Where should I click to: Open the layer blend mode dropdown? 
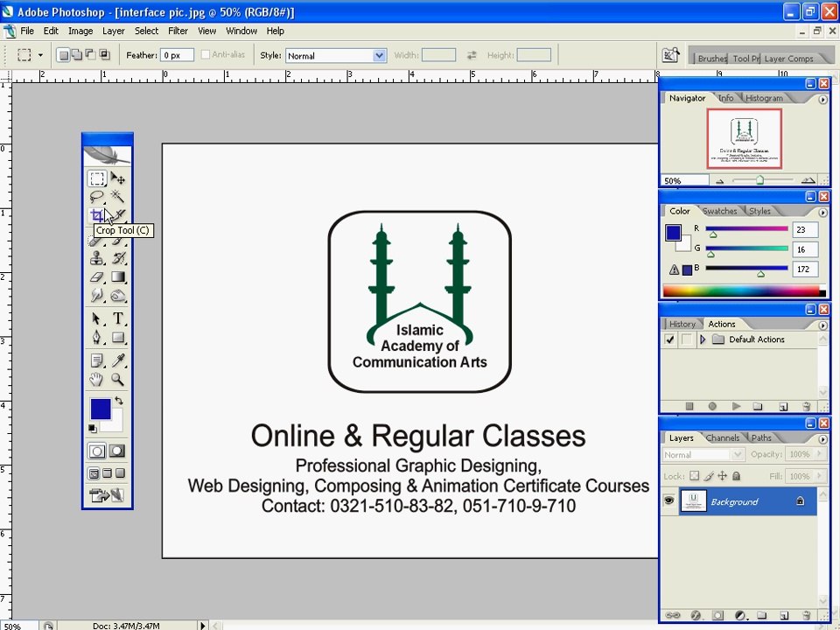point(703,455)
